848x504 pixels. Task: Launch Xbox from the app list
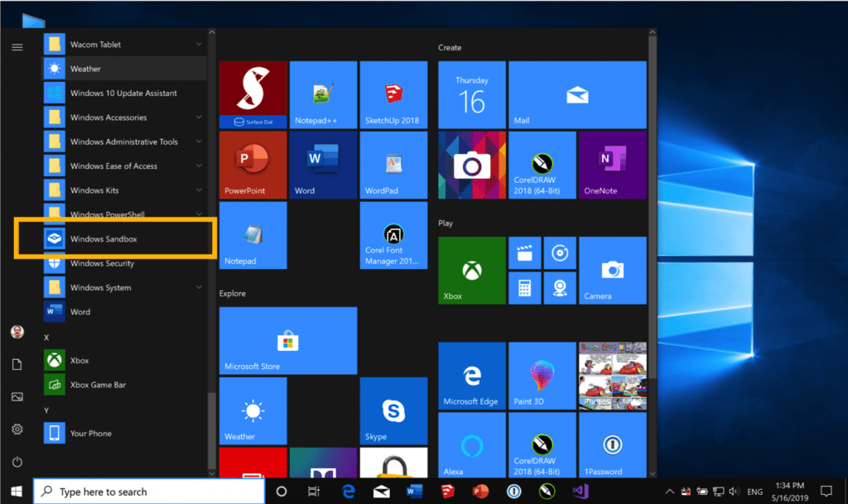tap(124, 360)
